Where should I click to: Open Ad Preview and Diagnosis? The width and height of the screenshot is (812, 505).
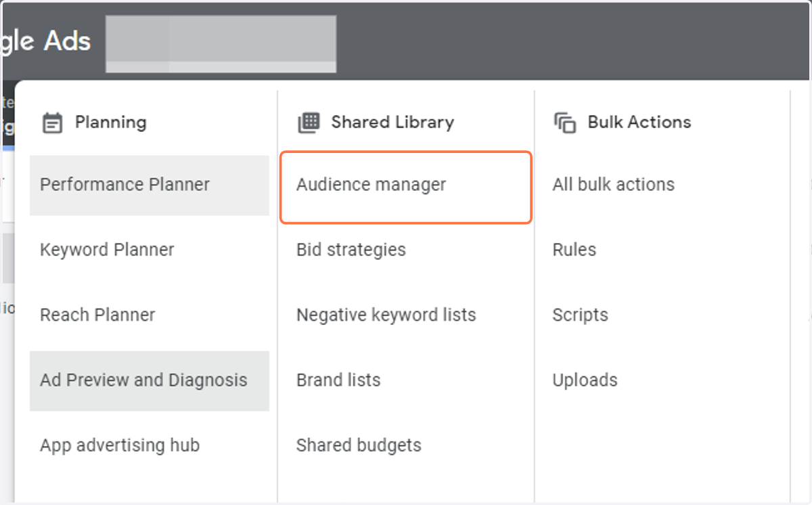[x=150, y=380]
